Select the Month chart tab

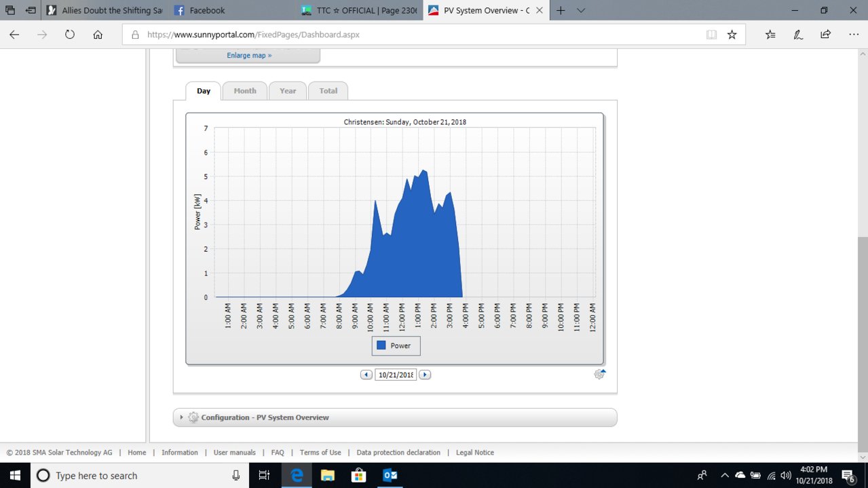click(x=245, y=91)
